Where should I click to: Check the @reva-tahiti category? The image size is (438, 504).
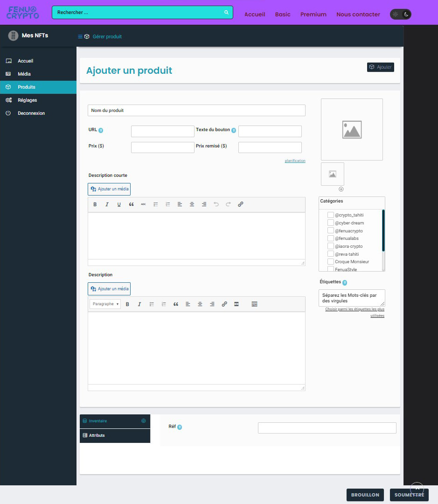click(330, 254)
